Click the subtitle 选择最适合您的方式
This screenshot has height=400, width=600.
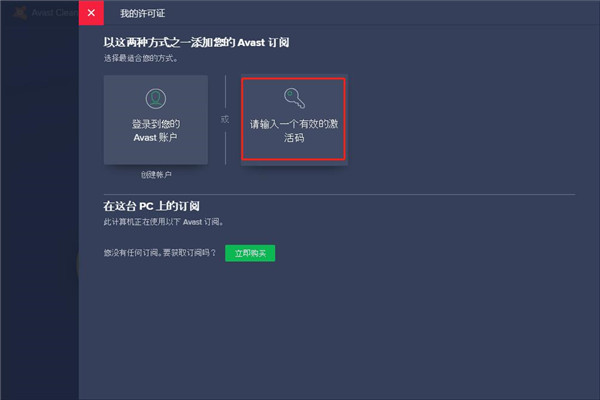pyautogui.click(x=141, y=59)
